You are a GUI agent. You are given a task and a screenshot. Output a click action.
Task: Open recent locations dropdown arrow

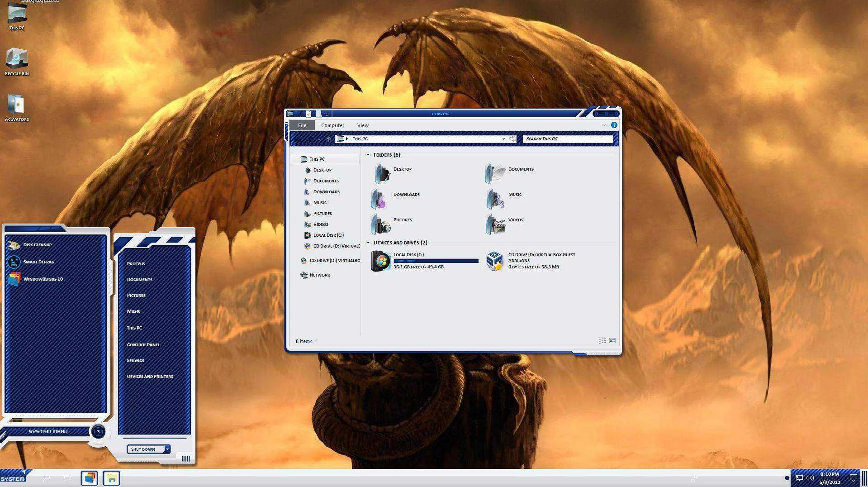click(x=319, y=139)
